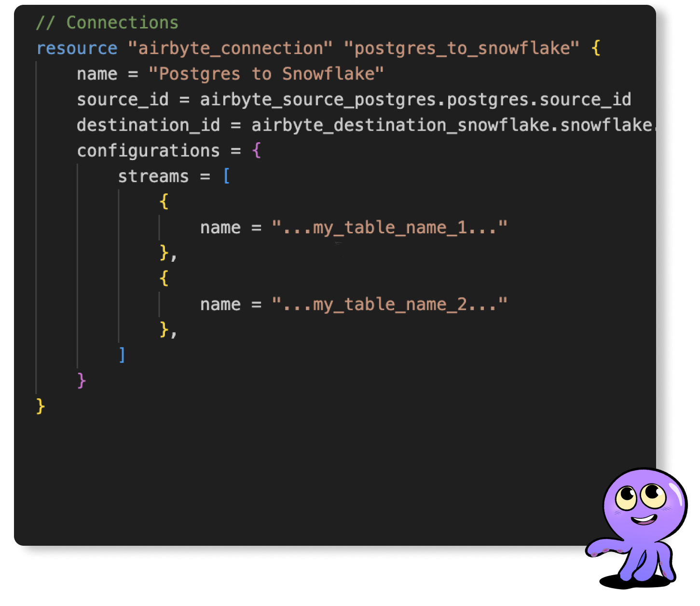Click the "postgres_to_snowflake" resource name
This screenshot has height=606, width=700.
[x=462, y=48]
